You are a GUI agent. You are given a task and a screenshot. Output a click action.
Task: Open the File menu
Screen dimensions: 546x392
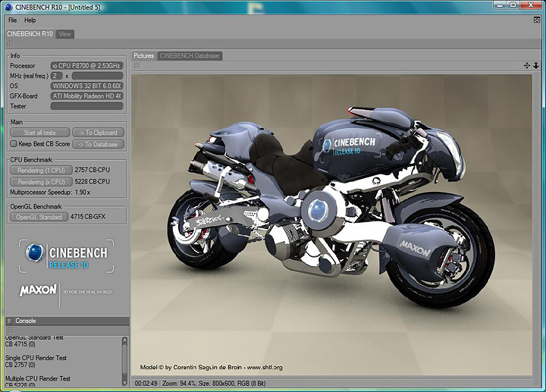13,20
